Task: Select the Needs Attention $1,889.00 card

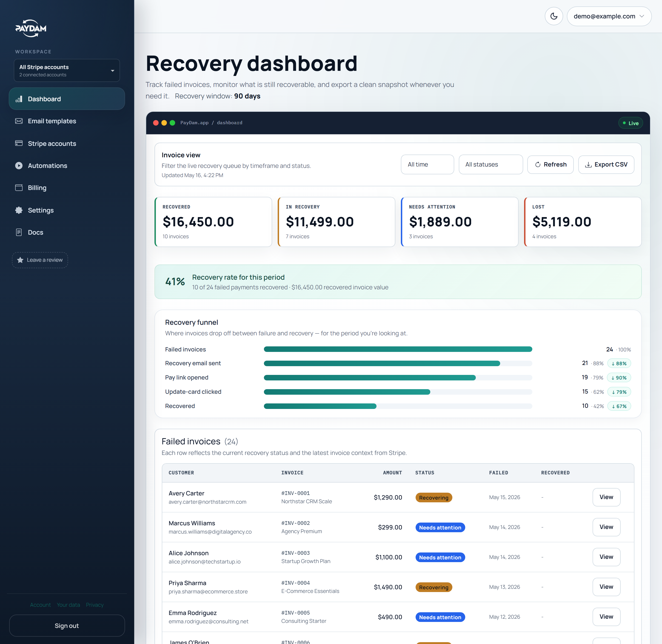Action: point(459,222)
